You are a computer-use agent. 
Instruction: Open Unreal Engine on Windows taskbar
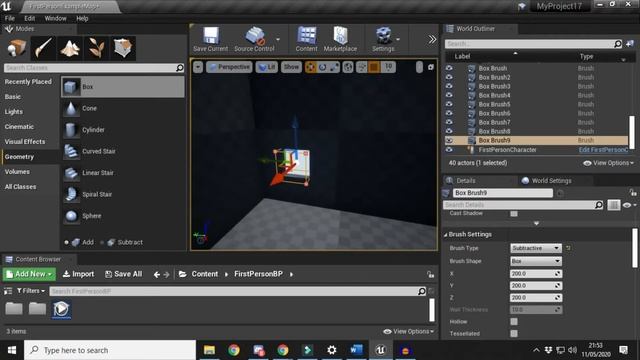coord(380,350)
